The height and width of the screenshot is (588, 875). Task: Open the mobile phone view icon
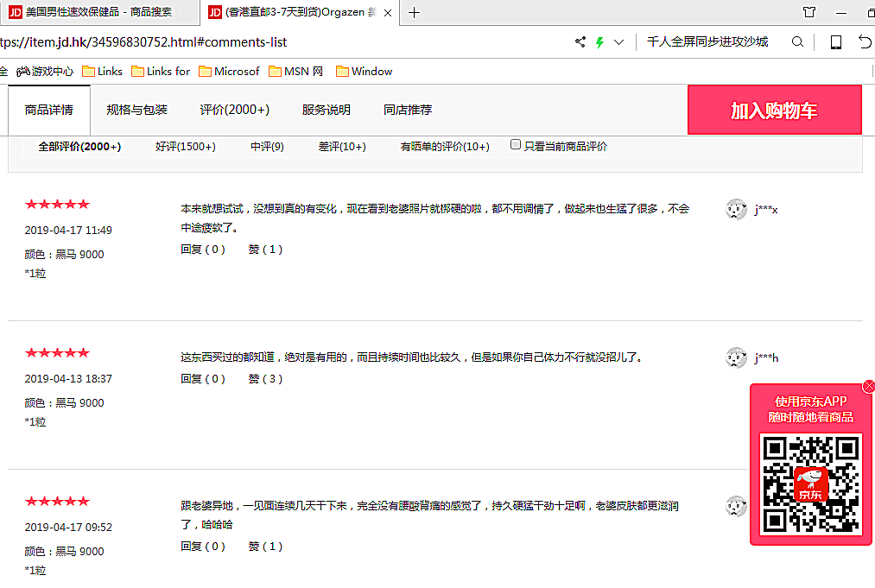pyautogui.click(x=835, y=42)
